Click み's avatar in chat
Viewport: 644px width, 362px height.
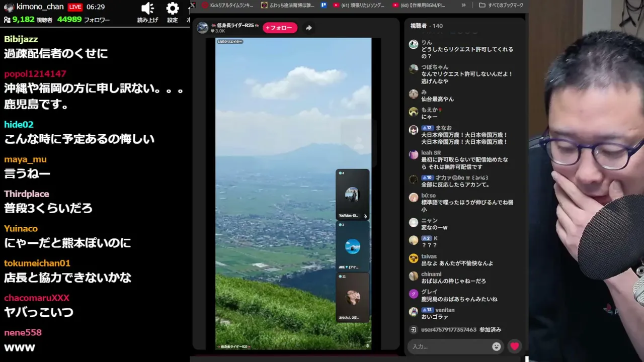(414, 94)
